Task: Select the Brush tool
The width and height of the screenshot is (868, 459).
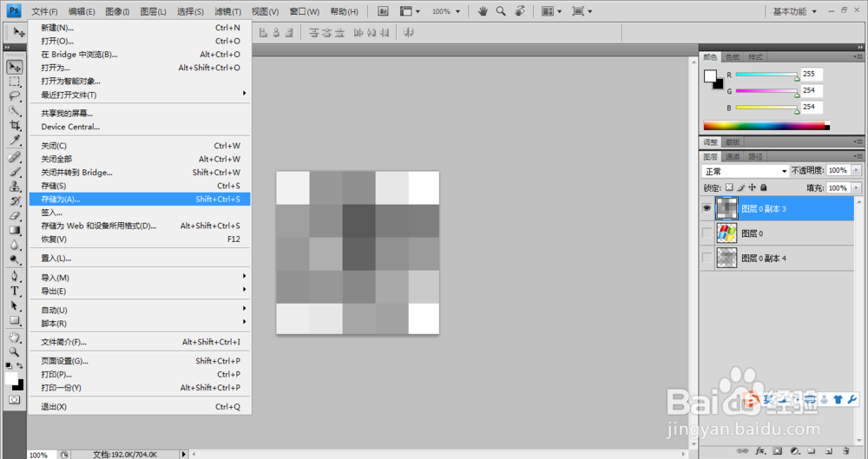Action: click(x=15, y=172)
